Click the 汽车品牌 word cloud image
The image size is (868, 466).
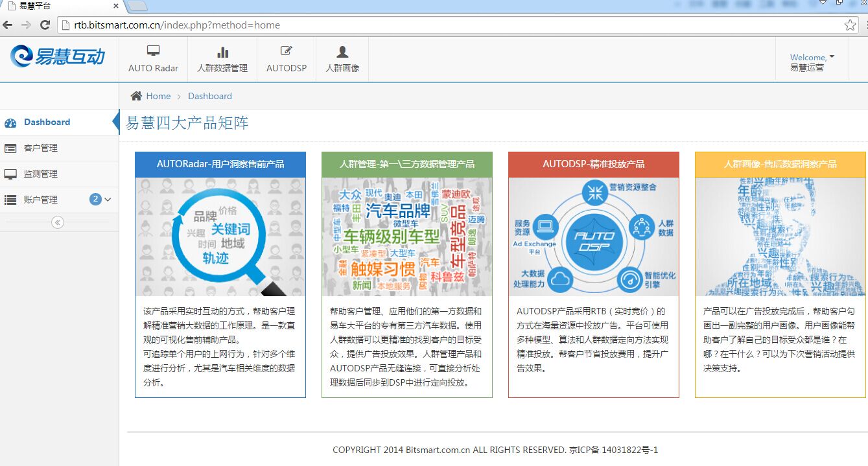[407, 237]
